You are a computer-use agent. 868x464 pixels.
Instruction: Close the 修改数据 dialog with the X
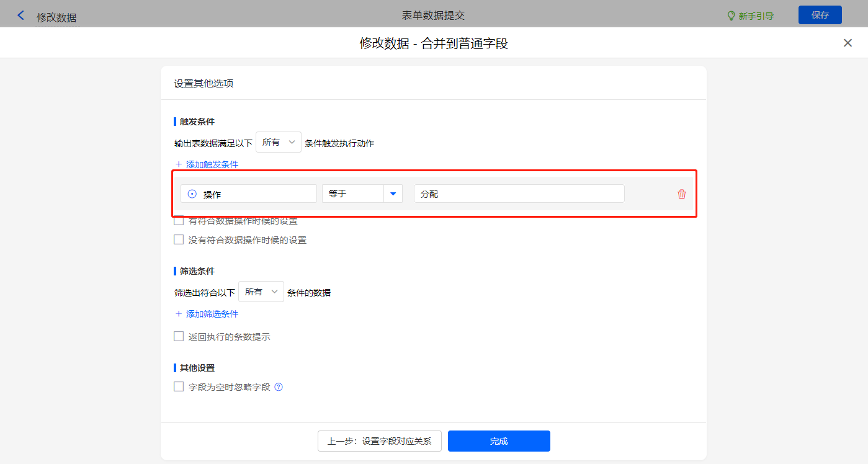(848, 43)
